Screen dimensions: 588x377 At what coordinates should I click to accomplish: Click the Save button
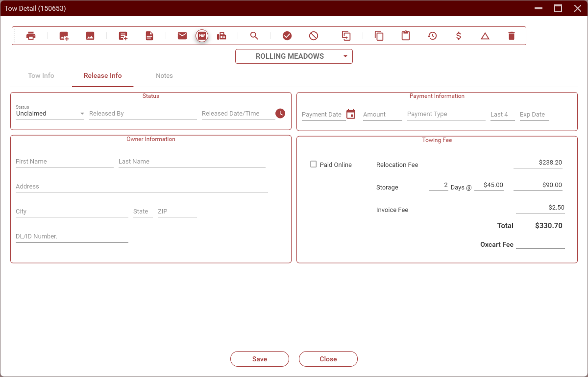pos(260,359)
